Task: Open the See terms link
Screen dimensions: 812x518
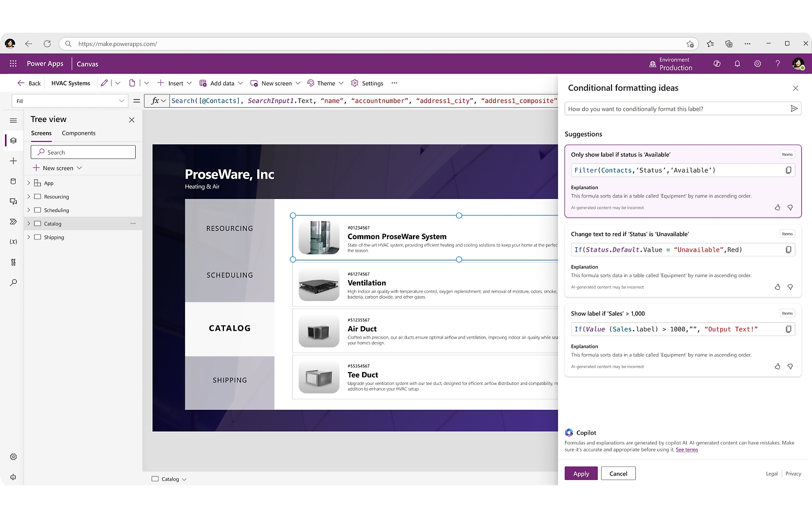Action: 687,450
